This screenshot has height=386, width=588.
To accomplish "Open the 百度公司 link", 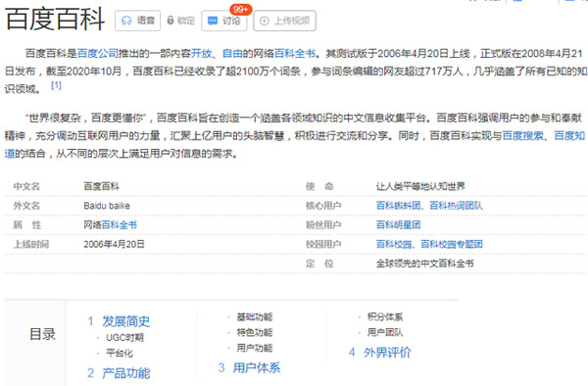I will (x=97, y=54).
